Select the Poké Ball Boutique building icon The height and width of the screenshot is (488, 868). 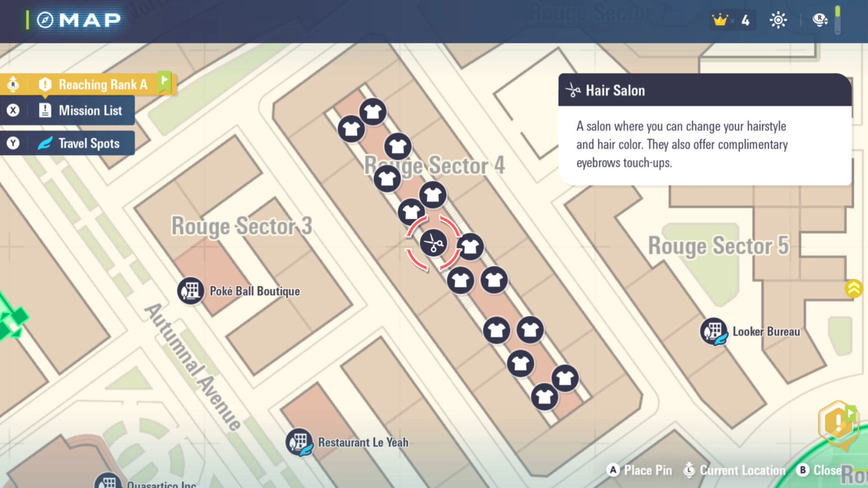[x=190, y=291]
